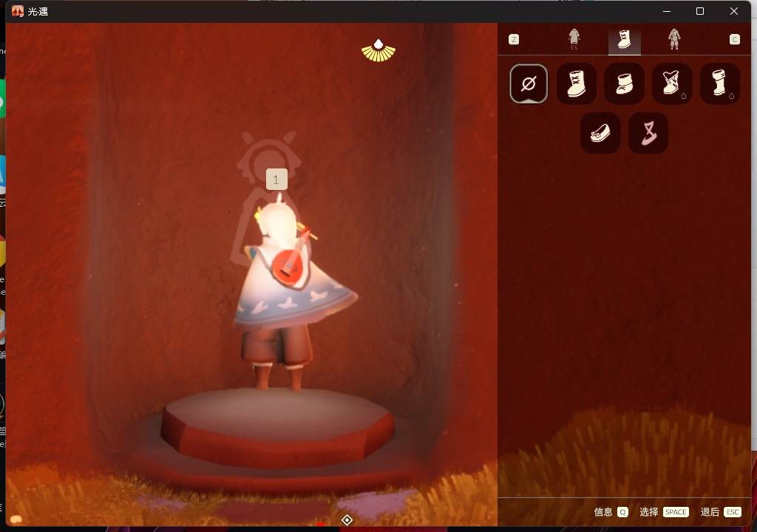Maximize the 光遇 window
The height and width of the screenshot is (532, 757).
pyautogui.click(x=700, y=11)
